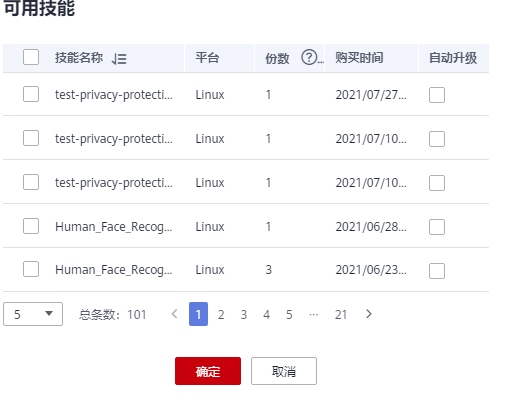Open the 份数 help question-mark icon
This screenshot has height=401, width=505.
pos(309,57)
